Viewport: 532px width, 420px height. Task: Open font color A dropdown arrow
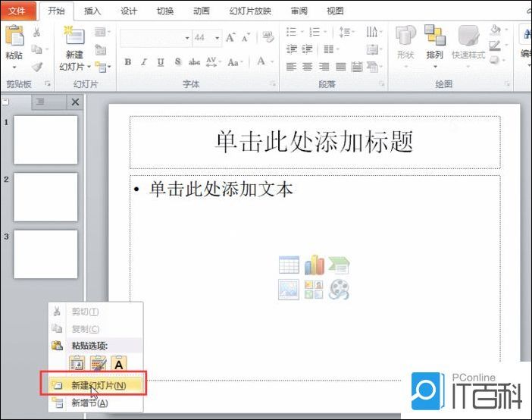pos(272,62)
